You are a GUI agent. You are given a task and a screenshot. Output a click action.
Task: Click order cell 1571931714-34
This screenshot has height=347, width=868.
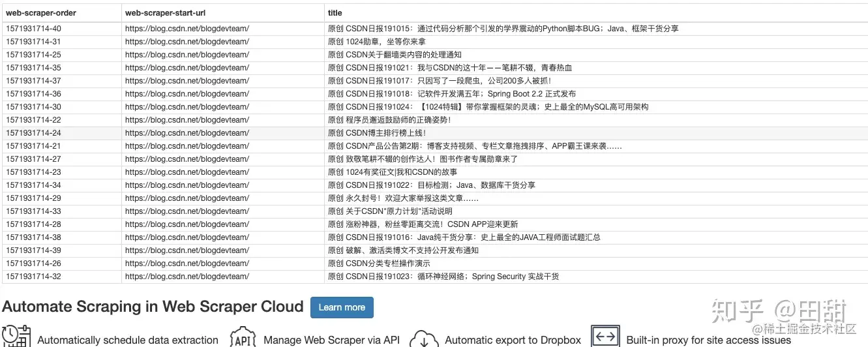pyautogui.click(x=33, y=185)
